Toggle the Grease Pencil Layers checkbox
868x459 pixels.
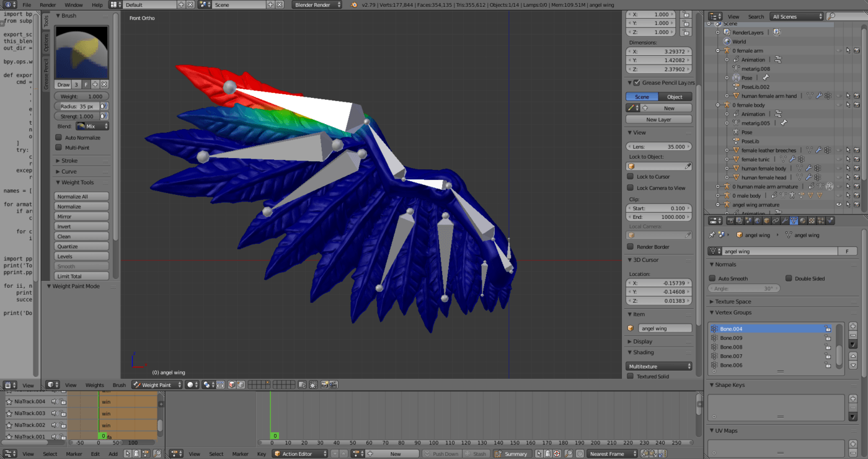click(x=637, y=82)
